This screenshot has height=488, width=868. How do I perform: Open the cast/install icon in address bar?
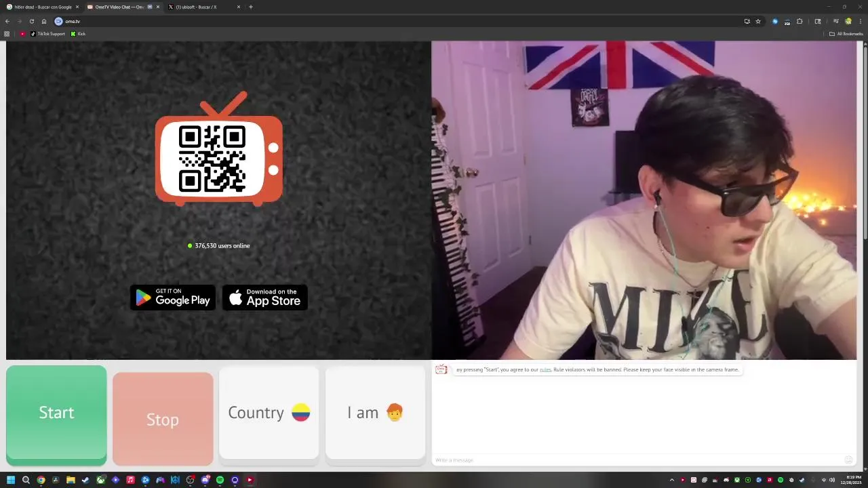747,21
